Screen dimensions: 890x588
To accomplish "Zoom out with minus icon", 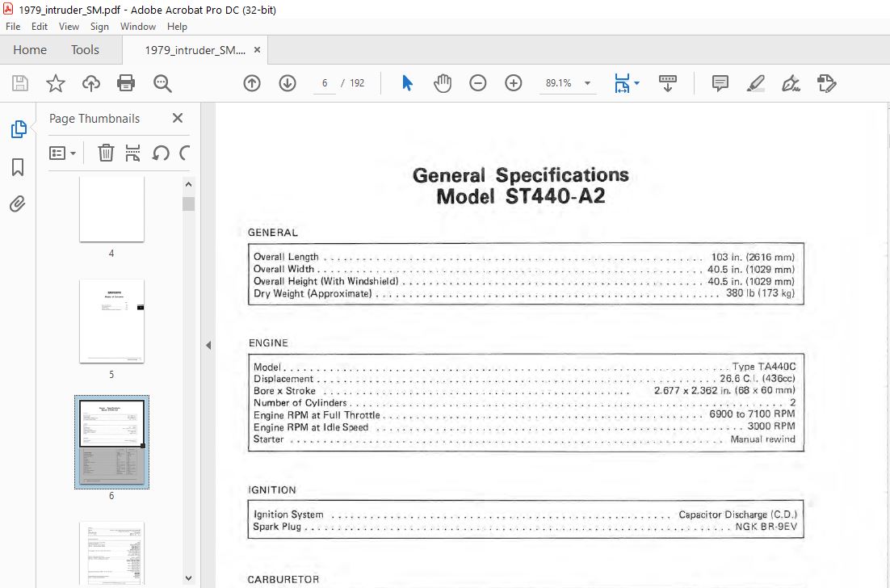I will coord(478,83).
